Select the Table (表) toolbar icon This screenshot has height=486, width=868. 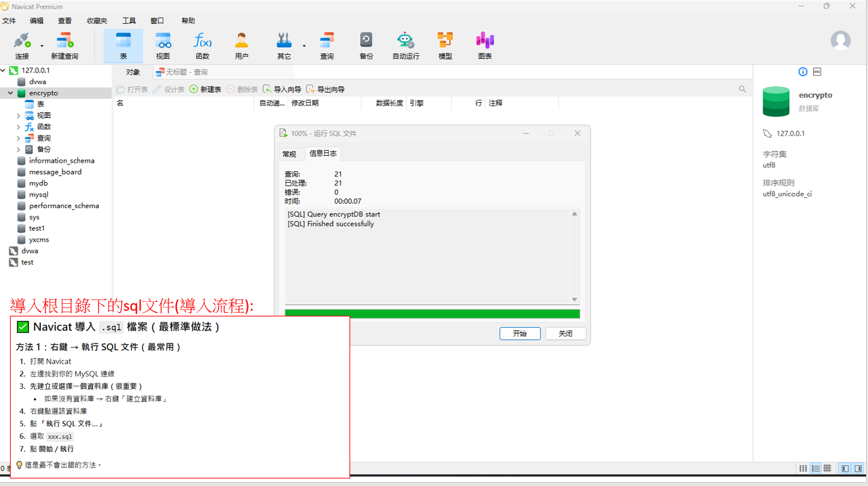(123, 46)
